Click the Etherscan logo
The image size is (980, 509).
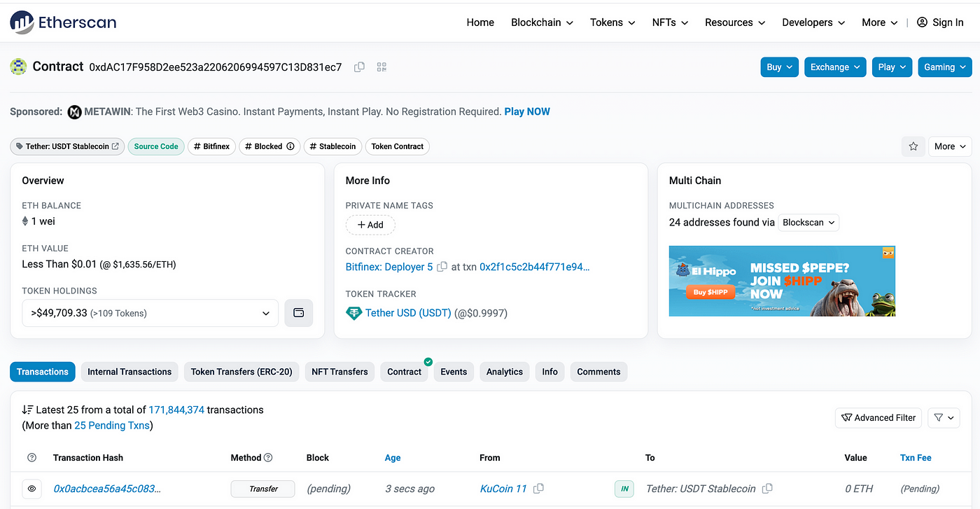63,22
